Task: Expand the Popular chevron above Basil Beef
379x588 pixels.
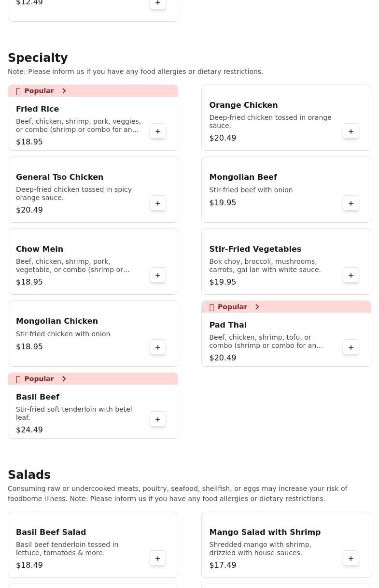Action: click(64, 379)
